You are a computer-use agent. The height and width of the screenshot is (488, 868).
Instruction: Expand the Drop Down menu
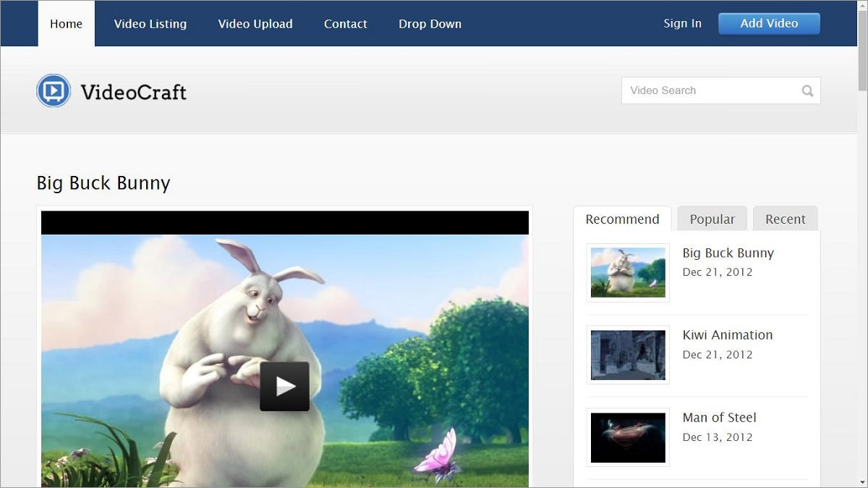coord(430,23)
